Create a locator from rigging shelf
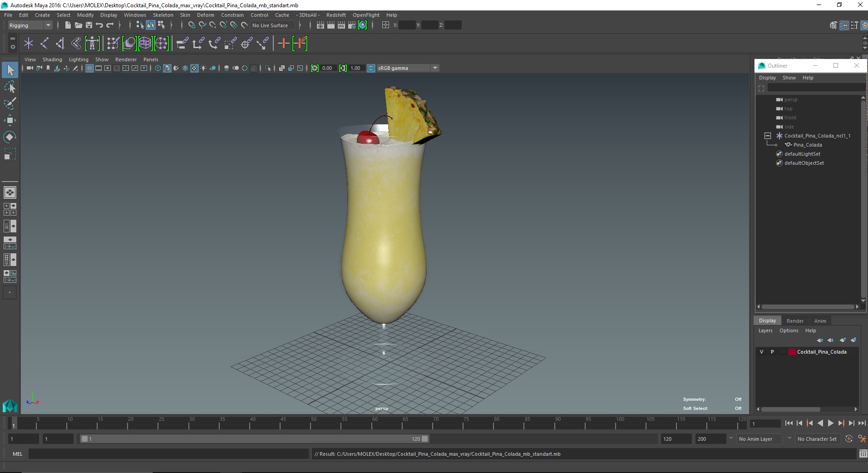868x473 pixels. coord(29,44)
